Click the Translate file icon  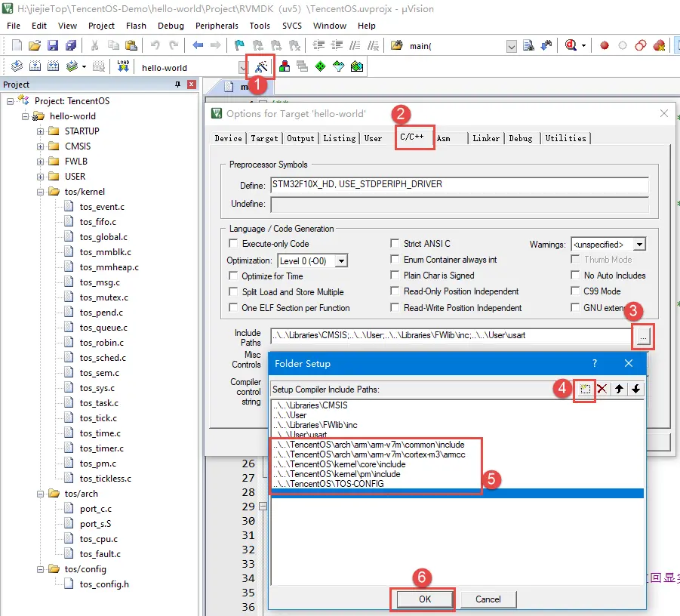tap(17, 66)
